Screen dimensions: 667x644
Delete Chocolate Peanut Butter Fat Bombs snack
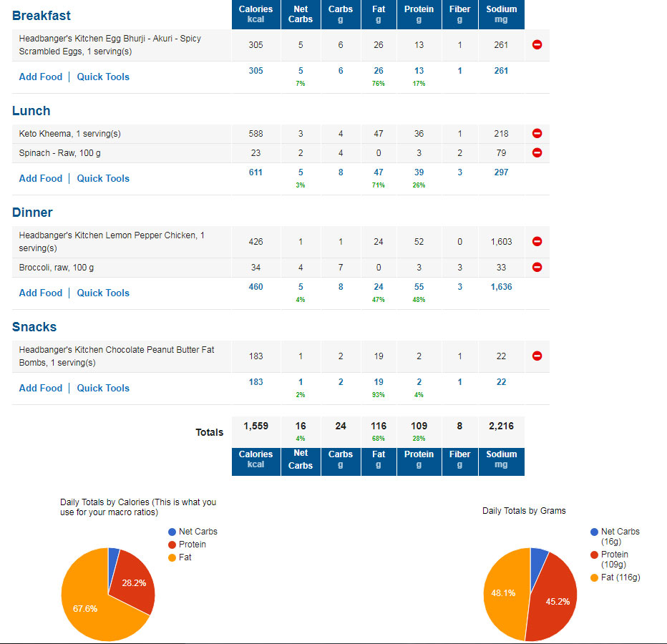pyautogui.click(x=537, y=356)
